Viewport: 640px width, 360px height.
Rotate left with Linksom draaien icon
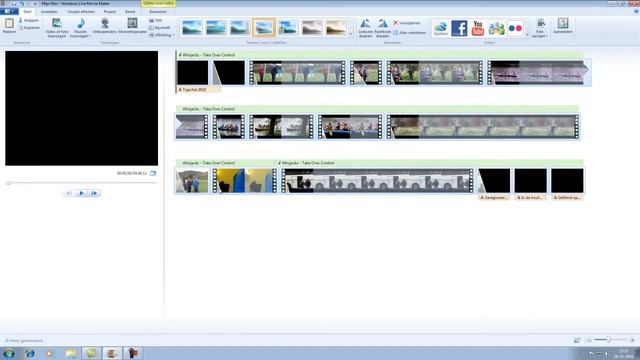(x=365, y=23)
